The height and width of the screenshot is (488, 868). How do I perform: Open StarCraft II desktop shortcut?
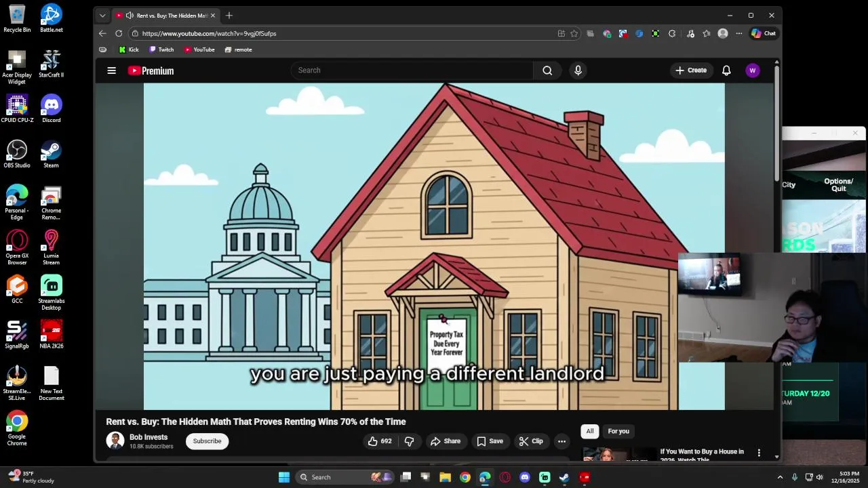(x=51, y=64)
